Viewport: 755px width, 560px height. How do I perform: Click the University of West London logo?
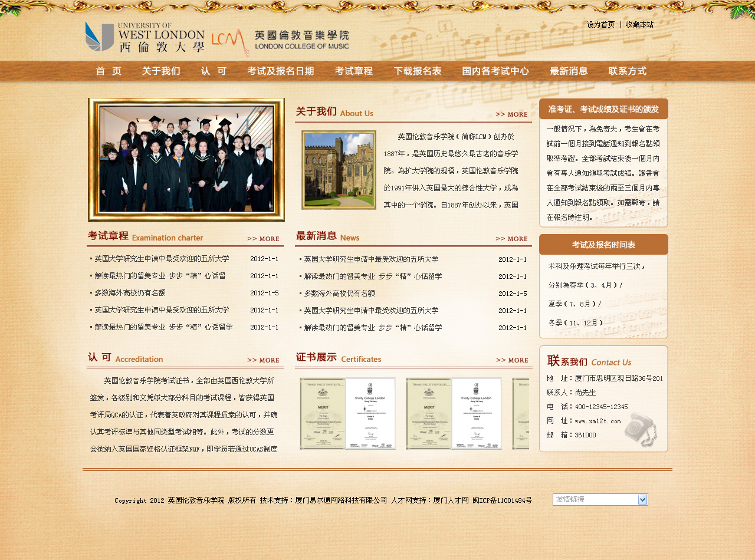[145, 37]
